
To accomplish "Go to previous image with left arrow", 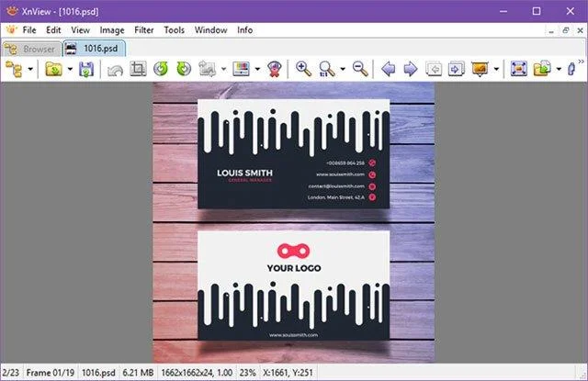I will 388,69.
